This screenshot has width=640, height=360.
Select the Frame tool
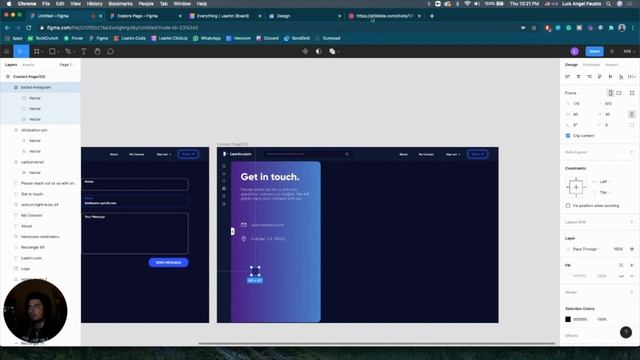click(37, 51)
